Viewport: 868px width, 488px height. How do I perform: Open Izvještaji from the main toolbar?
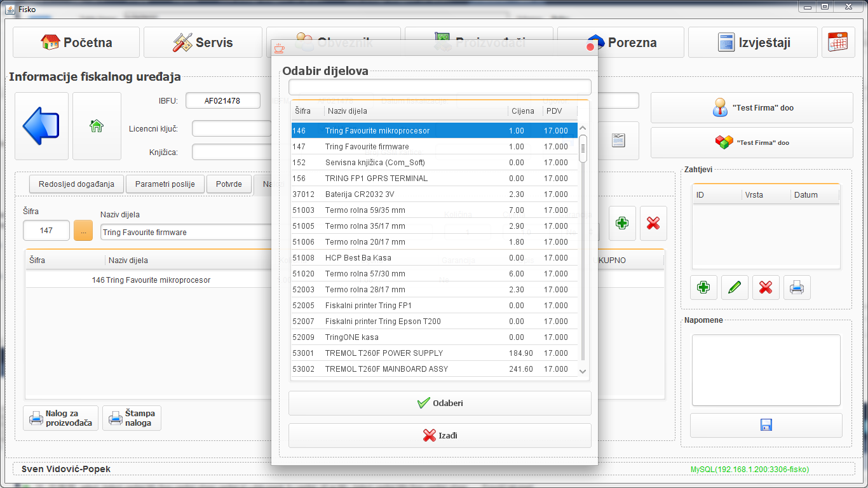tap(753, 43)
